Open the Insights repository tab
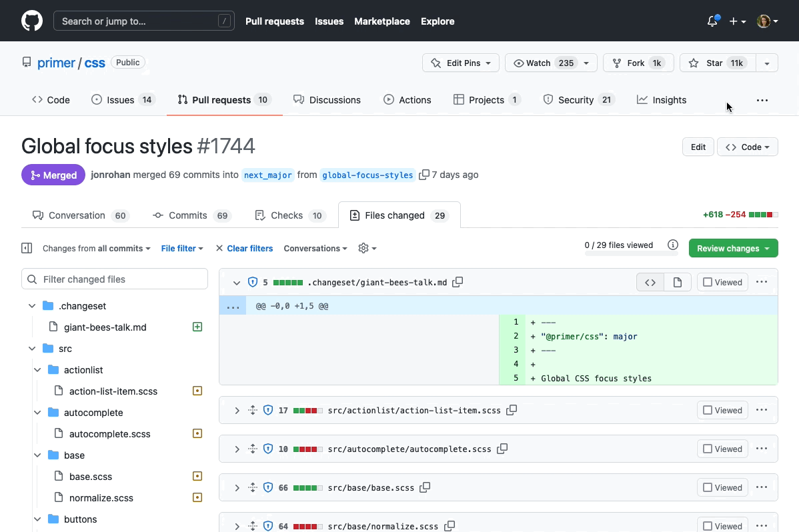The width and height of the screenshot is (799, 532). tap(662, 100)
